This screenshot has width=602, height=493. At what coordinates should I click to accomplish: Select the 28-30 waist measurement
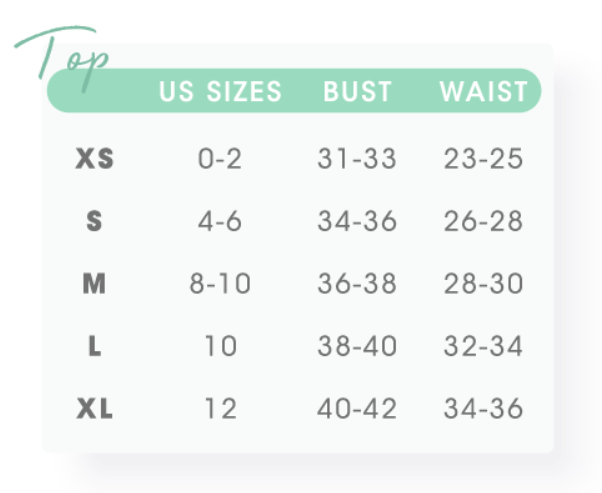[x=483, y=283]
